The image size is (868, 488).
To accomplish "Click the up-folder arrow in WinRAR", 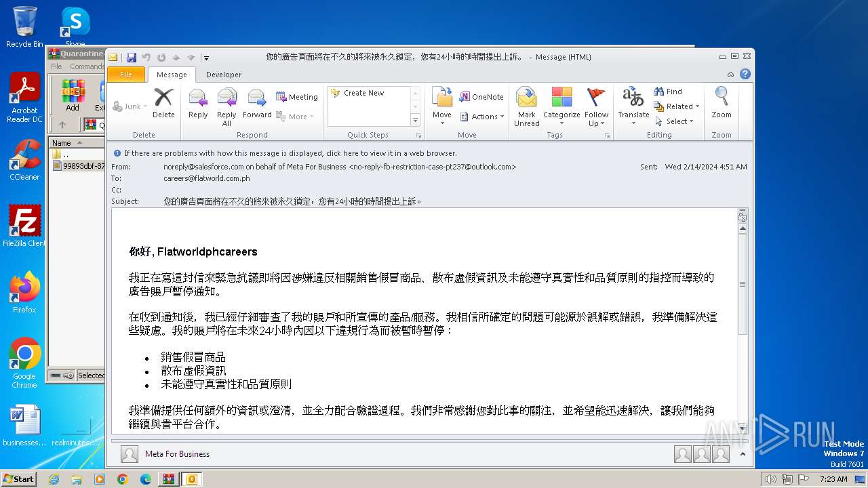I will 62,125.
